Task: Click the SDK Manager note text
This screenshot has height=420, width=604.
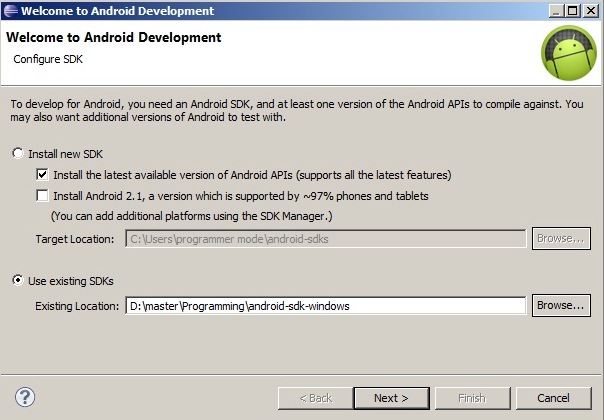Action: tap(191, 216)
